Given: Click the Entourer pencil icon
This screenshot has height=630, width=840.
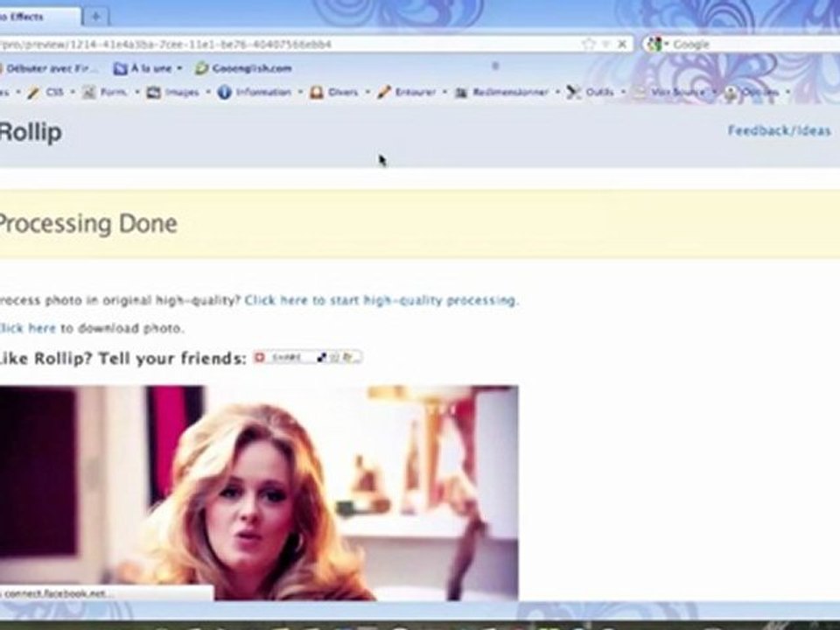Looking at the screenshot, I should (x=383, y=93).
